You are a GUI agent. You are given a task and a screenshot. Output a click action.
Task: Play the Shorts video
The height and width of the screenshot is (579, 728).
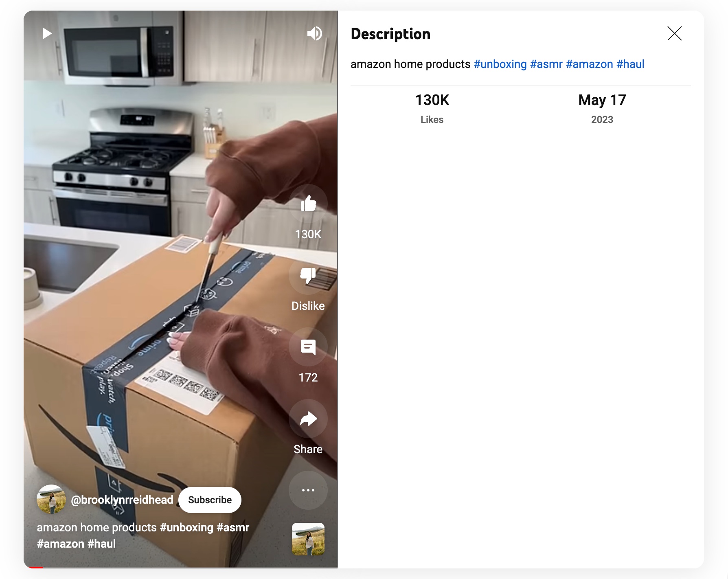(47, 33)
